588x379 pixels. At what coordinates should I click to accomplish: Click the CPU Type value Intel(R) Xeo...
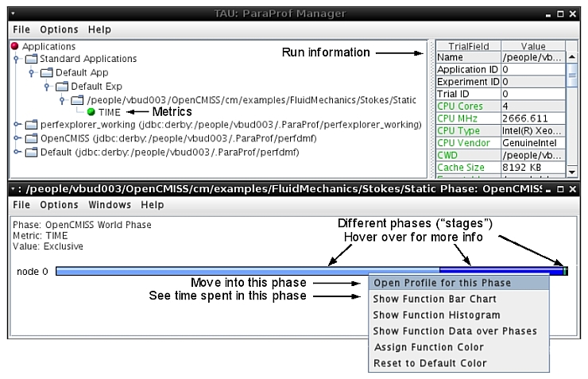(533, 131)
